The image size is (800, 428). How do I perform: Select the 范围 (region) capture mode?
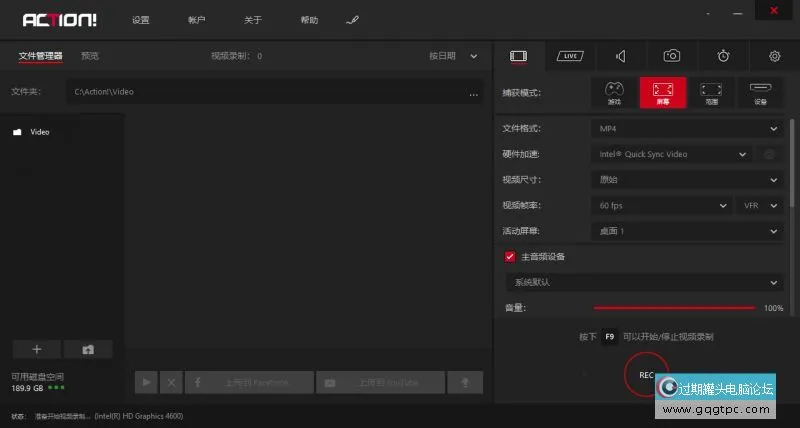pyautogui.click(x=711, y=92)
